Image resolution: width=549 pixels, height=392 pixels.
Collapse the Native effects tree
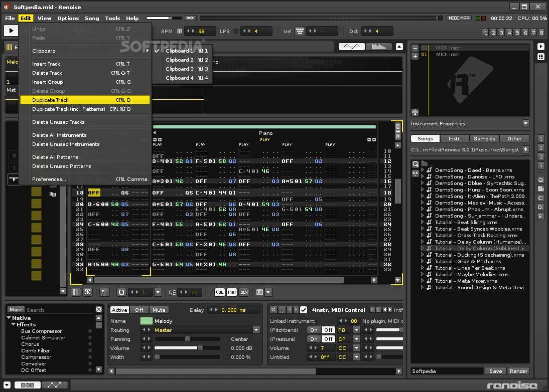tap(9, 318)
